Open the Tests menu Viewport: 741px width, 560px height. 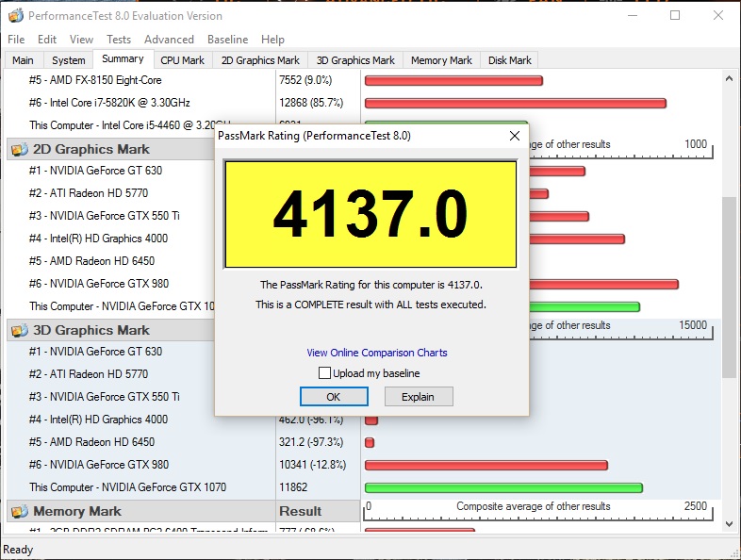click(119, 40)
